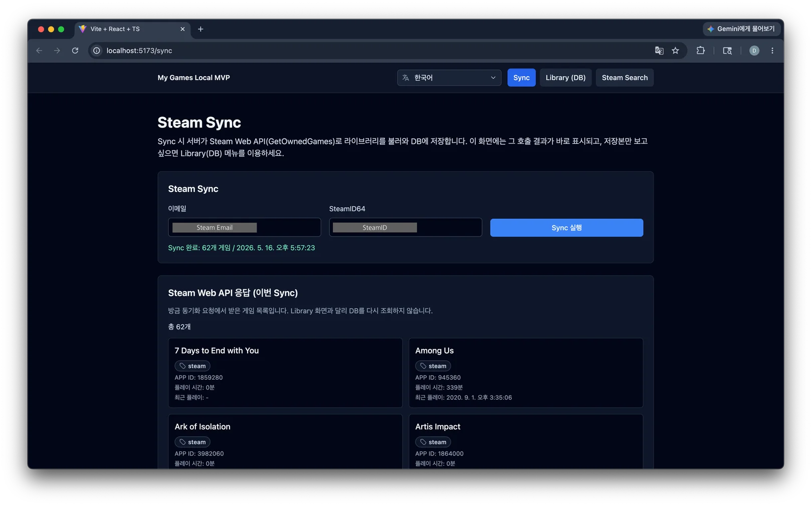
Task: Open the Chrome profile avatar D
Action: click(754, 51)
